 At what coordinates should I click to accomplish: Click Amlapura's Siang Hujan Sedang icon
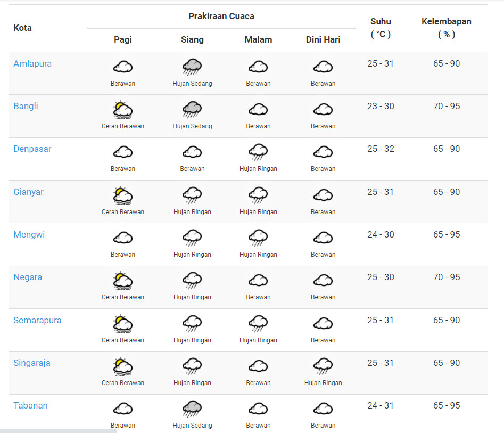tap(192, 67)
